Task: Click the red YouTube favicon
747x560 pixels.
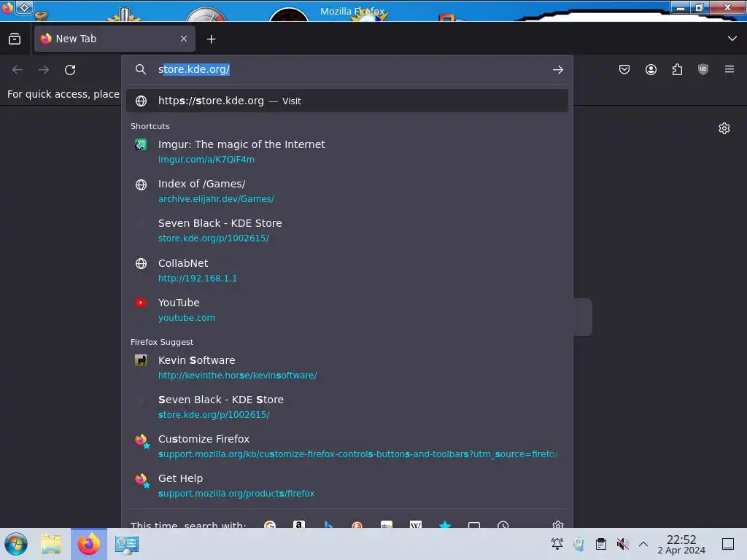Action: tap(141, 303)
